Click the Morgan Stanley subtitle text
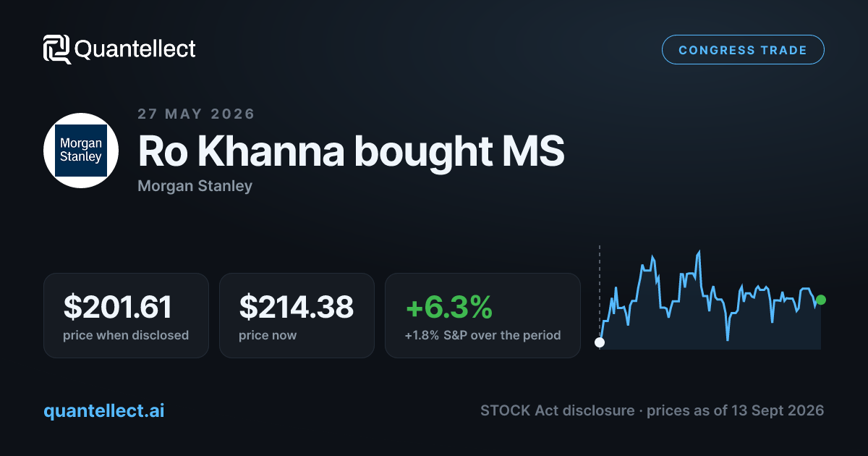 pos(195,186)
